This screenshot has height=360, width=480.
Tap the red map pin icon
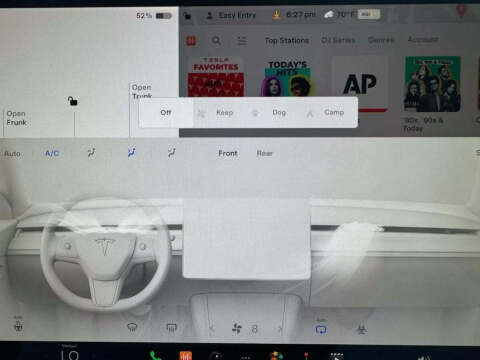coord(461,11)
